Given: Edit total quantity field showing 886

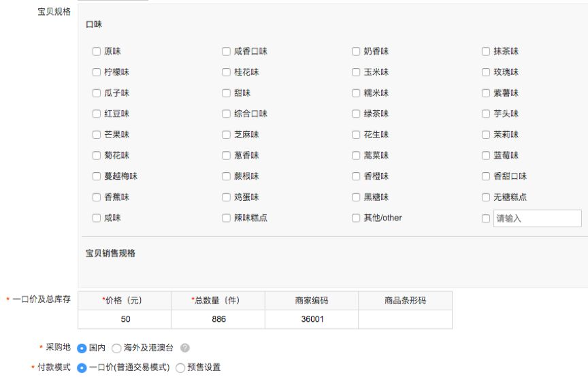Looking at the screenshot, I should [x=218, y=319].
